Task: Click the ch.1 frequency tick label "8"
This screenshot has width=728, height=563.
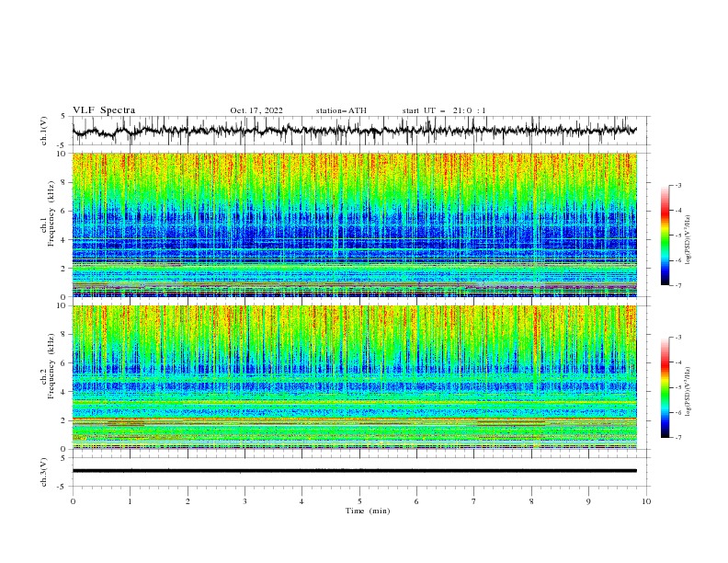Action: [63, 182]
